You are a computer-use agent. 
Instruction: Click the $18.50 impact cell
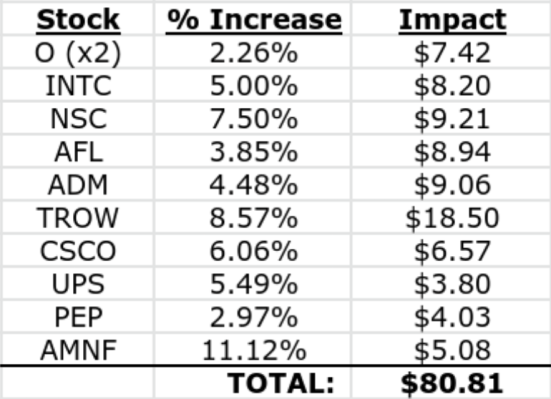(x=452, y=218)
